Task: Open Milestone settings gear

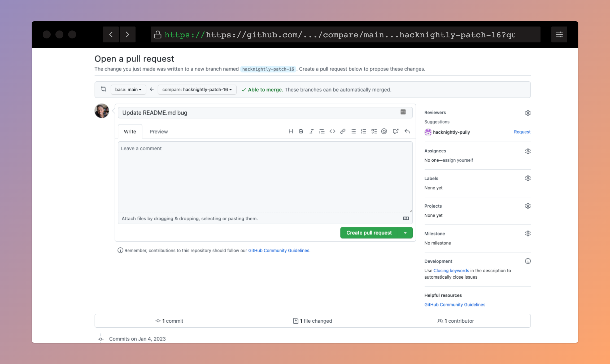Action: point(528,233)
